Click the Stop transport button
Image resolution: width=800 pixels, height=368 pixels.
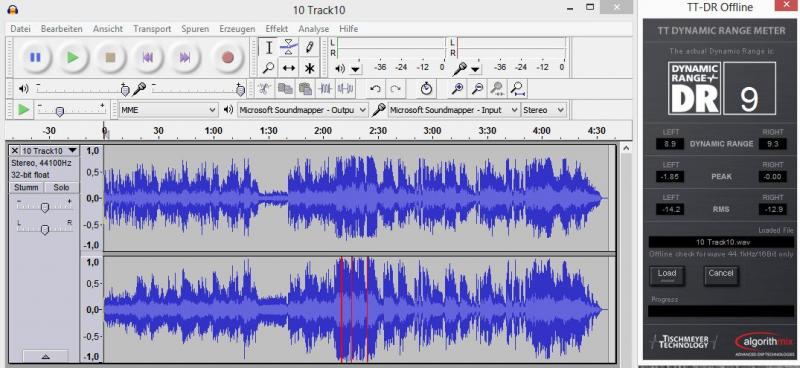(x=110, y=57)
